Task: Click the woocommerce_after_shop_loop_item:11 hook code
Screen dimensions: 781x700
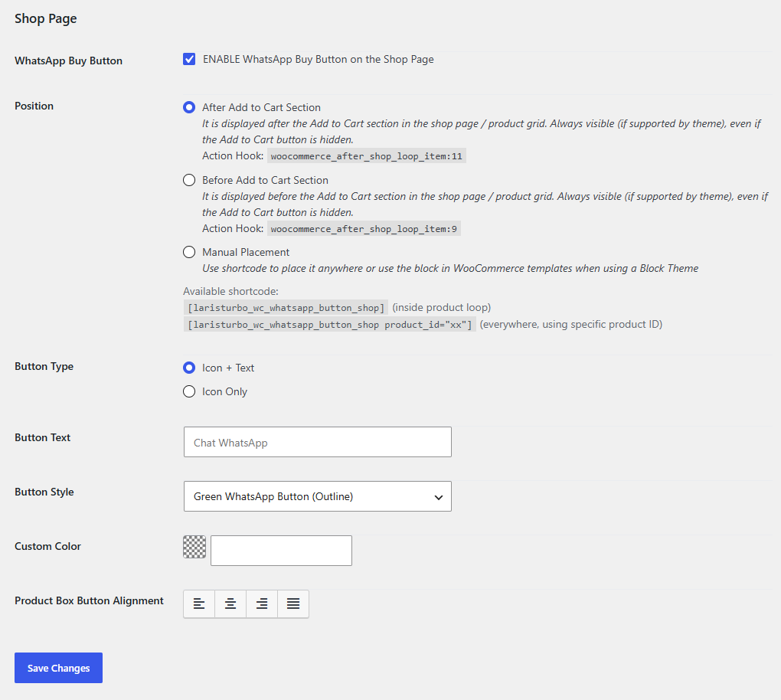Action: [x=367, y=156]
